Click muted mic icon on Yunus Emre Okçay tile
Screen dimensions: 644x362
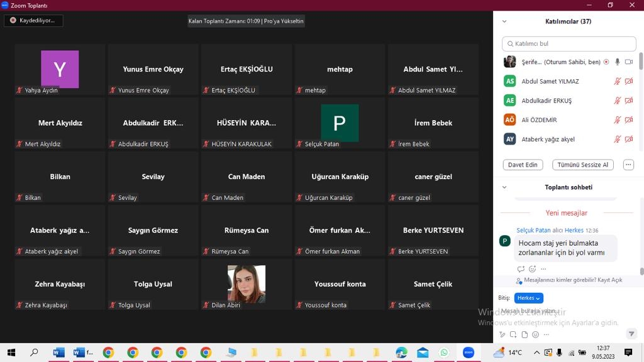113,90
